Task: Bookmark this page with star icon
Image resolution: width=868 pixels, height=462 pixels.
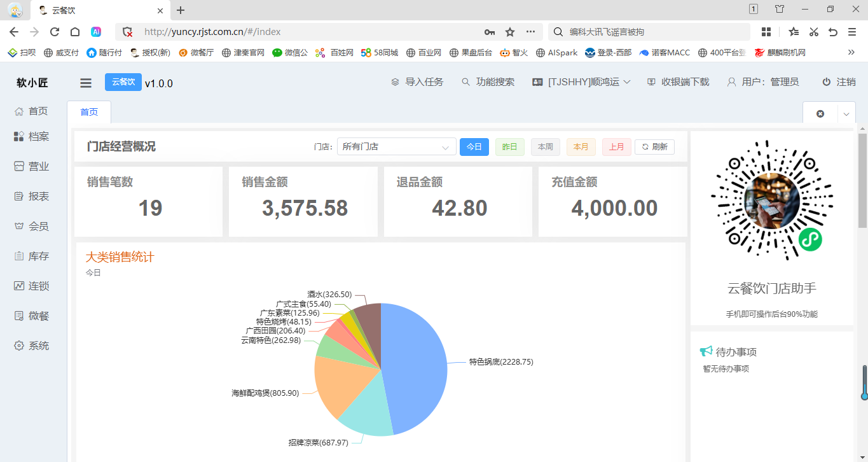Action: tap(510, 32)
